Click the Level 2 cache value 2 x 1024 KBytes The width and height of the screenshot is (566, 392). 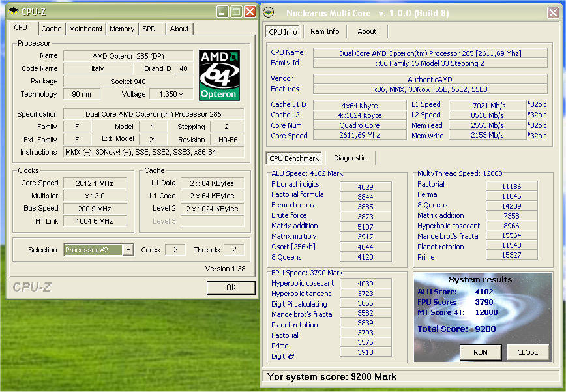213,208
